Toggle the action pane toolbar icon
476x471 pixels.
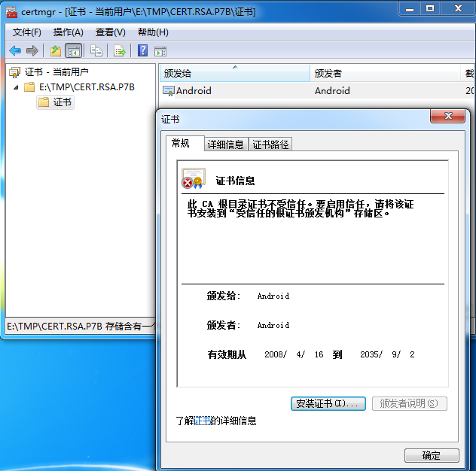pyautogui.click(x=160, y=51)
